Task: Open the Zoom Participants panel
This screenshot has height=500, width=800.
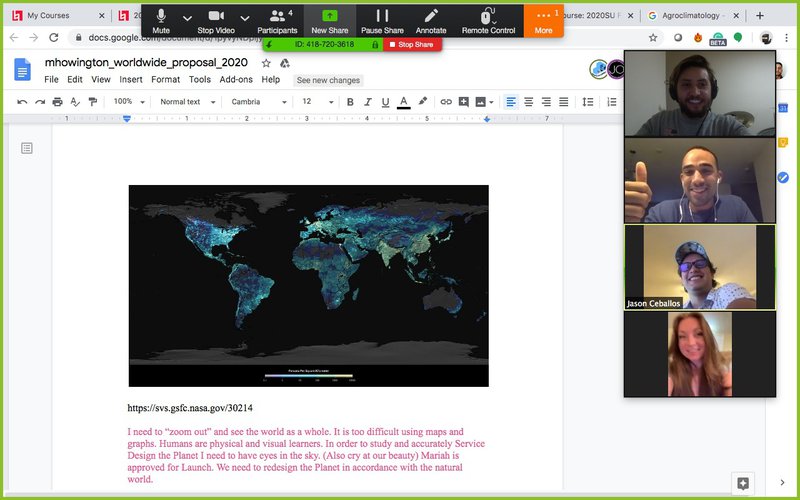Action: point(277,20)
